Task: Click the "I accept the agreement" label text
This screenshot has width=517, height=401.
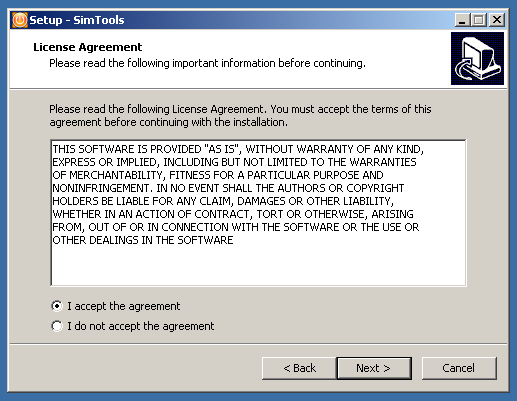Action: coord(124,306)
